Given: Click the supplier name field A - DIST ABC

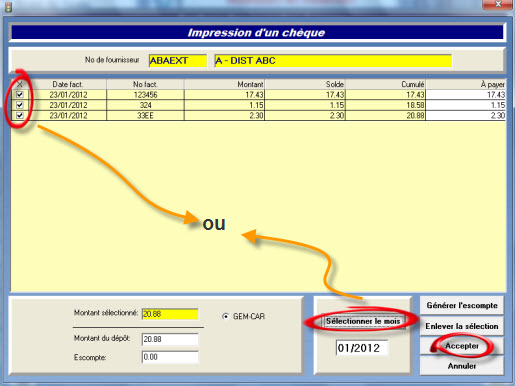Looking at the screenshot, I should click(x=333, y=61).
